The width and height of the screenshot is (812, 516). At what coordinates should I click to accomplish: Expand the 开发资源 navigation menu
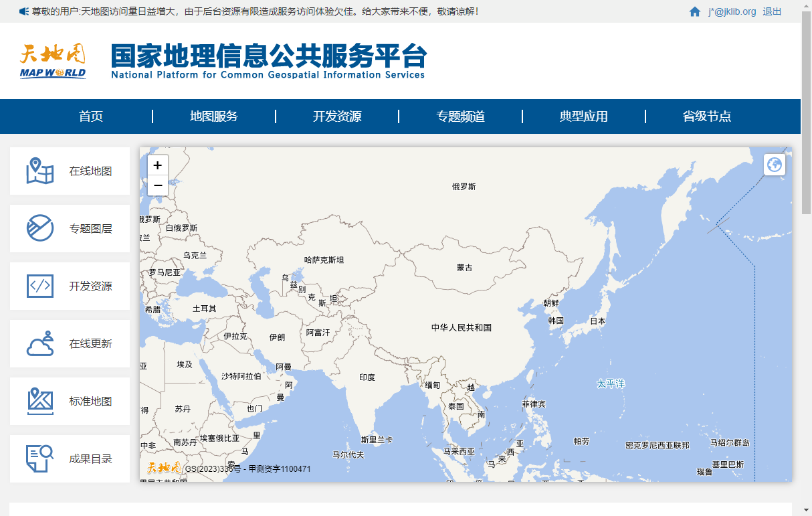[x=337, y=116]
